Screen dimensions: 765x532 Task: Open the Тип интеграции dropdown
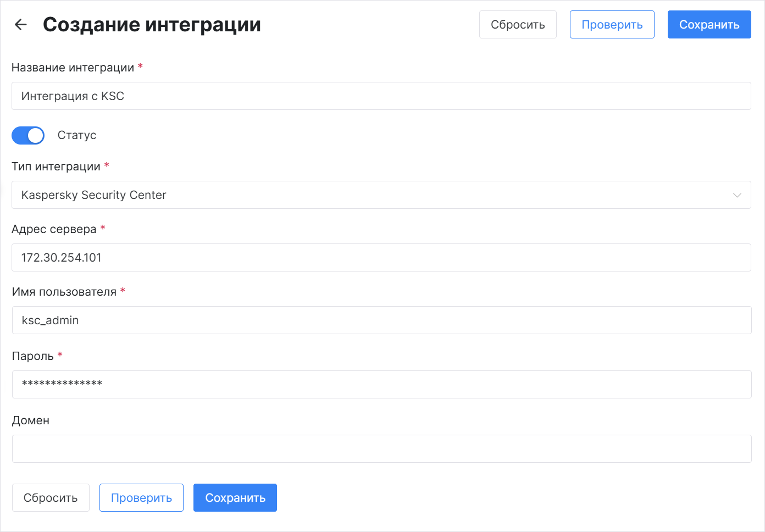[381, 195]
